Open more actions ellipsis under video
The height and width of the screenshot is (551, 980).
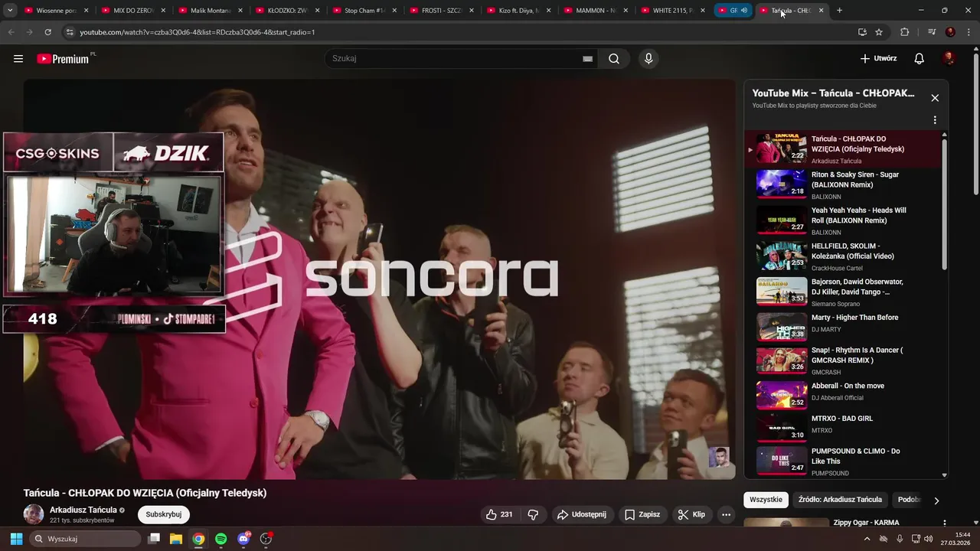pos(727,514)
